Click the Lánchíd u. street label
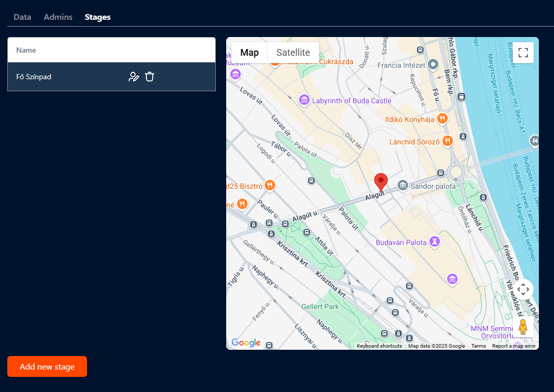 point(474,218)
